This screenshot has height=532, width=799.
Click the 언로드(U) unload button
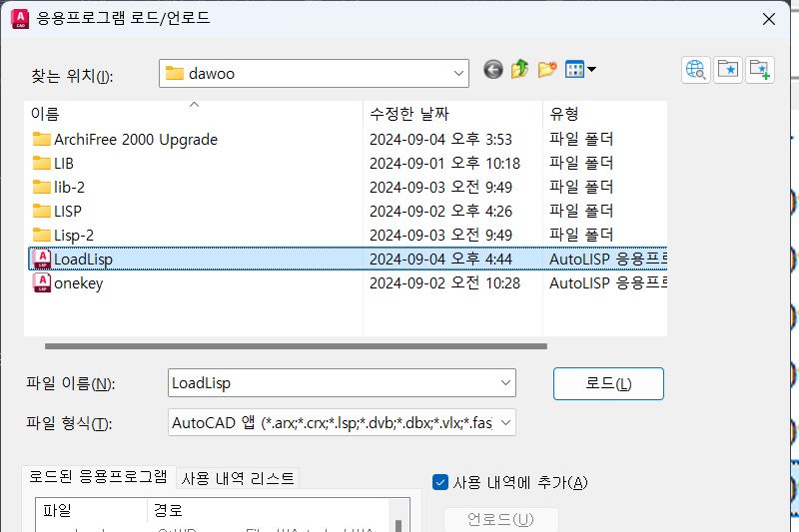(501, 519)
